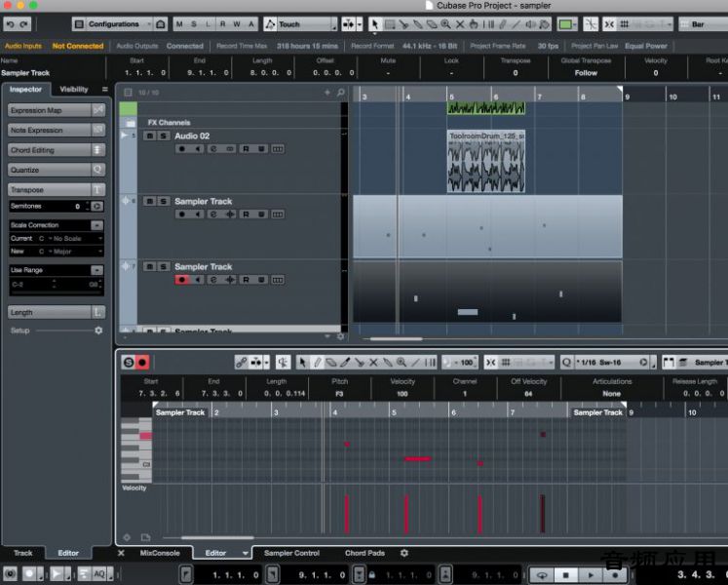Open the MixConsole lower zone tab

(x=160, y=553)
